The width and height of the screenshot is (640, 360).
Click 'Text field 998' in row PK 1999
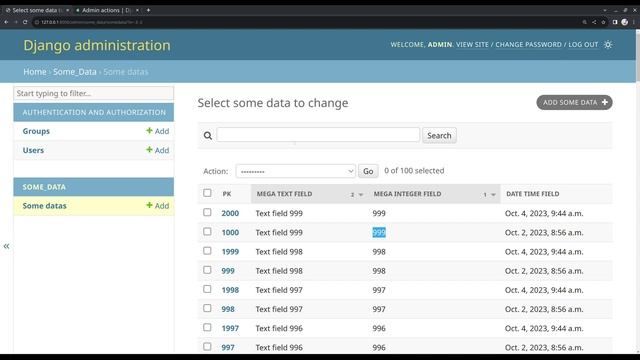[x=279, y=251]
